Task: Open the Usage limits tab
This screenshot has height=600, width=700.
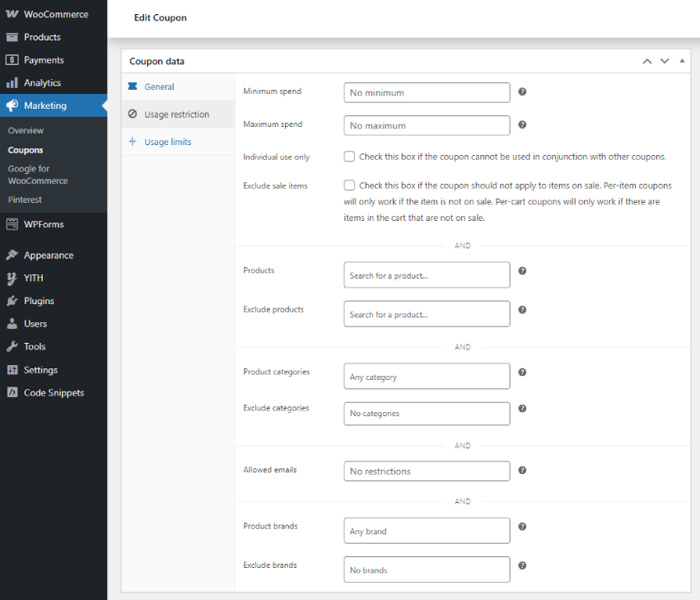Action: (x=167, y=142)
